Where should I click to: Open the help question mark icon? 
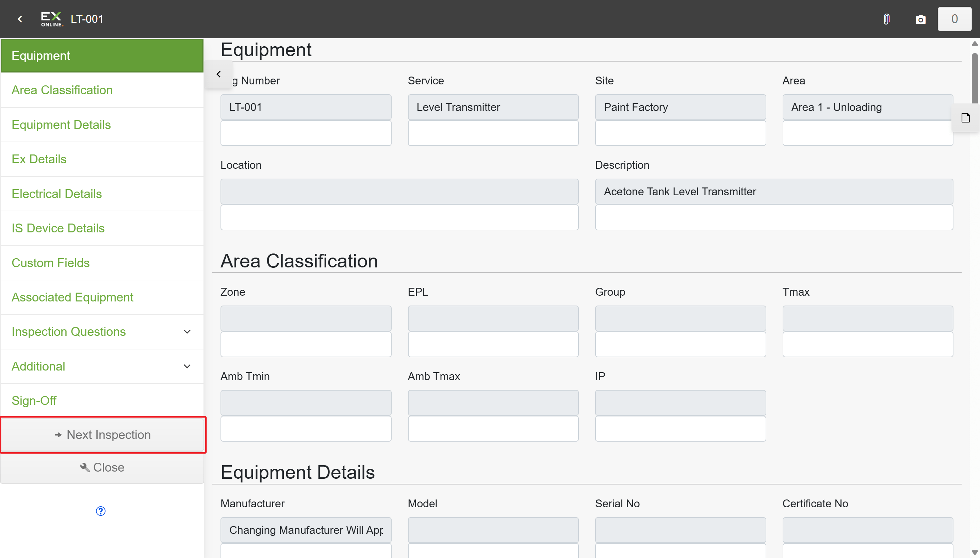tap(100, 511)
